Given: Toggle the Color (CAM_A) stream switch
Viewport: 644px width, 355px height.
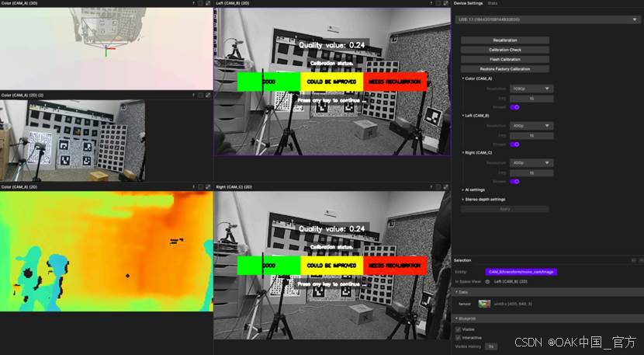Looking at the screenshot, I should [514, 107].
